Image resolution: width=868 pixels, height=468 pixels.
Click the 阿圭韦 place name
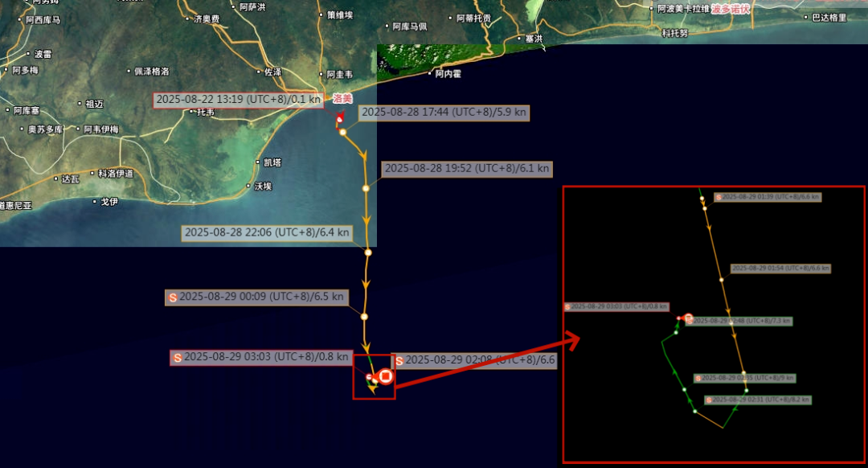click(339, 74)
